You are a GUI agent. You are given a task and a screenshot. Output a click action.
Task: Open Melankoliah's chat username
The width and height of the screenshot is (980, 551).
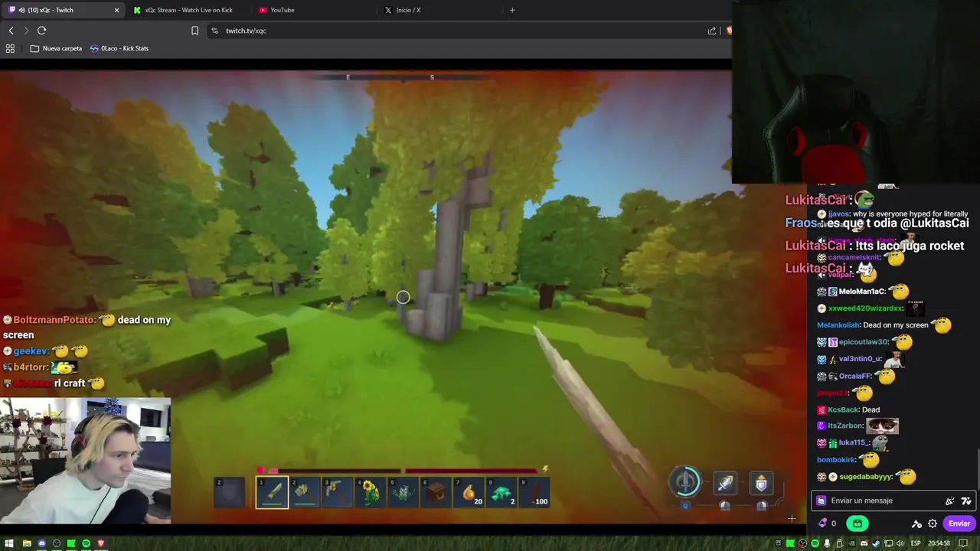838,325
